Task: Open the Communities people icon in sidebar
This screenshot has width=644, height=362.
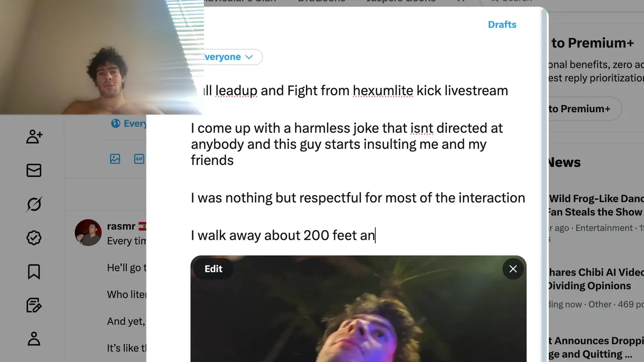Action: point(34,136)
